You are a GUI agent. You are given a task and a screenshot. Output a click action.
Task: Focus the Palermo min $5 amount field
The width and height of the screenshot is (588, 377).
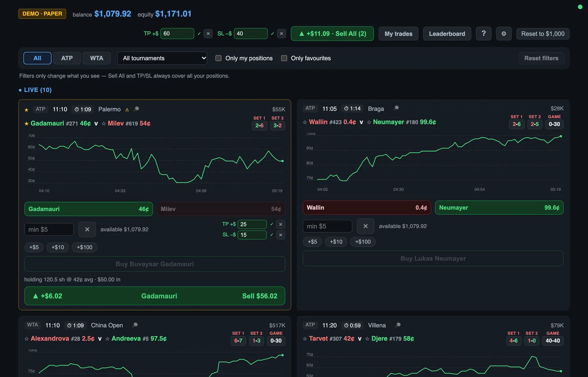click(49, 229)
